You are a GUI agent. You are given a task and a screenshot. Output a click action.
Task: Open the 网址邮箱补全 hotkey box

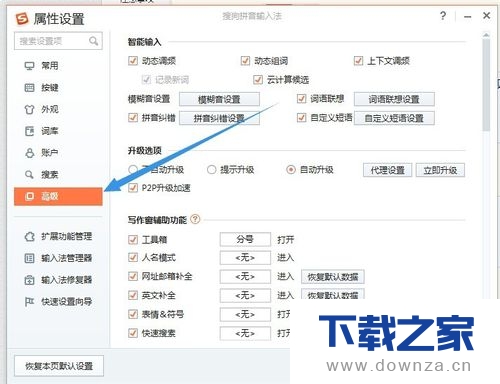[x=245, y=277]
